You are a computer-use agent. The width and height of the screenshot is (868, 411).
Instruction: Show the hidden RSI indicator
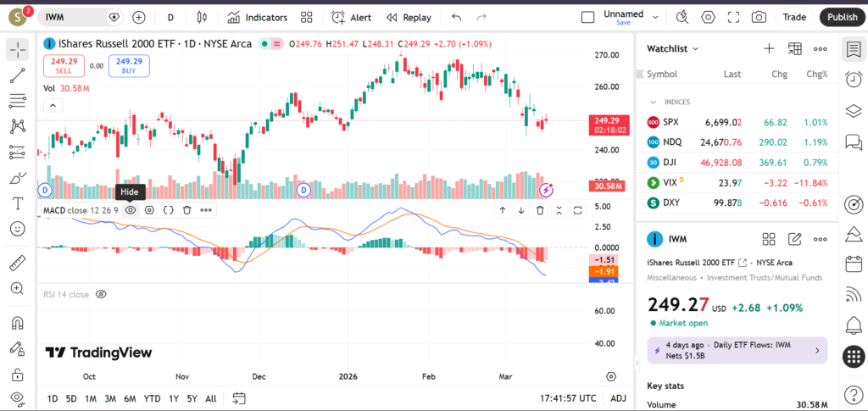(x=101, y=294)
